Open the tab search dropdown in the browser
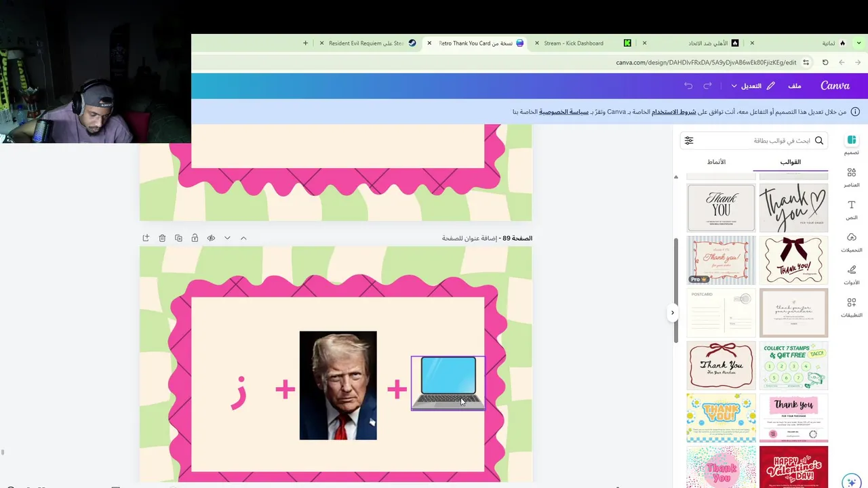Image resolution: width=868 pixels, height=488 pixels. pyautogui.click(x=859, y=43)
